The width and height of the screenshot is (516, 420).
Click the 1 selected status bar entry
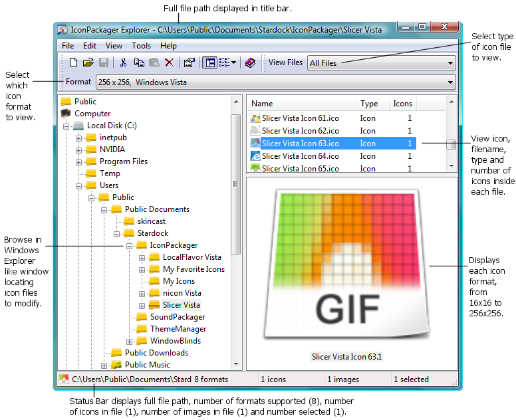pos(411,379)
